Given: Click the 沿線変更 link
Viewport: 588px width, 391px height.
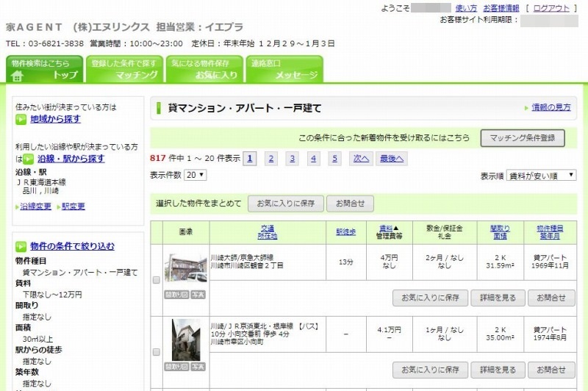Looking at the screenshot, I should tap(35, 207).
